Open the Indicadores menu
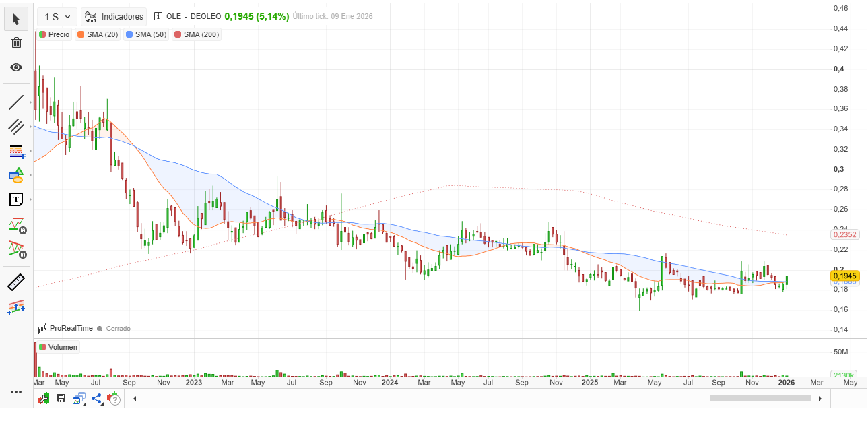Image resolution: width=868 pixels, height=421 pixels. coord(114,17)
